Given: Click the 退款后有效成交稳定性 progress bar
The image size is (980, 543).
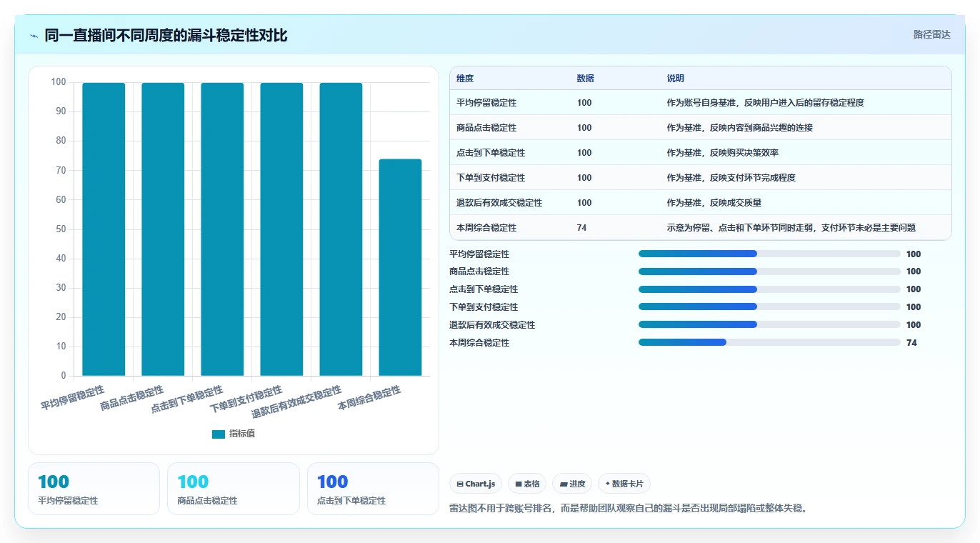Looking at the screenshot, I should pos(769,324).
